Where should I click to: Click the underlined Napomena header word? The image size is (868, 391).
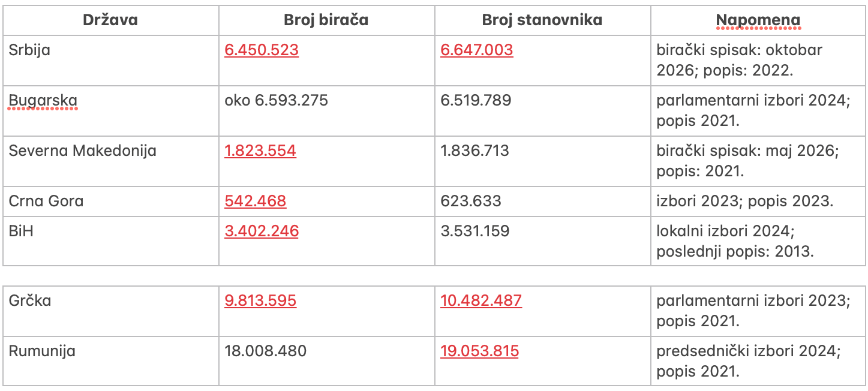click(758, 20)
